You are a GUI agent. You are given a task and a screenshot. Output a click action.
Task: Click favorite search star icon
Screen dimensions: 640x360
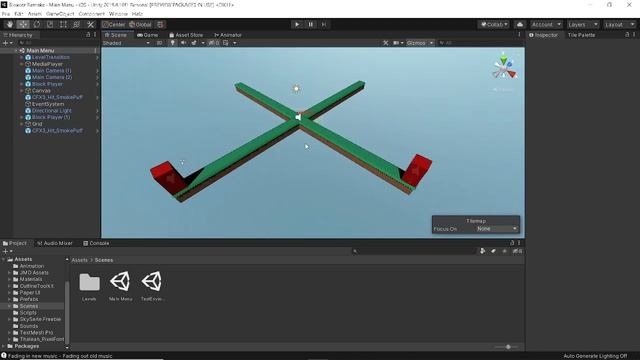pyautogui.click(x=504, y=251)
